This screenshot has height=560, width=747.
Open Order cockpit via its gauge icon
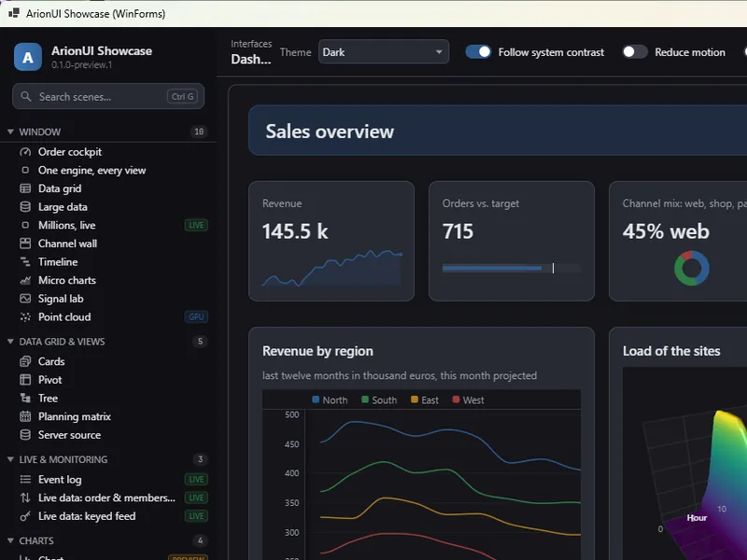coord(25,152)
